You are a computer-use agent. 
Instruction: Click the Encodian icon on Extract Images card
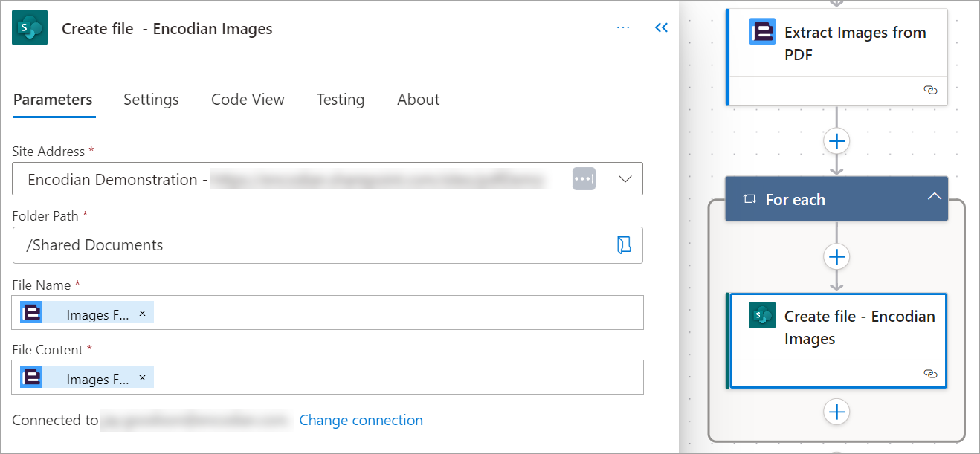coord(762,31)
